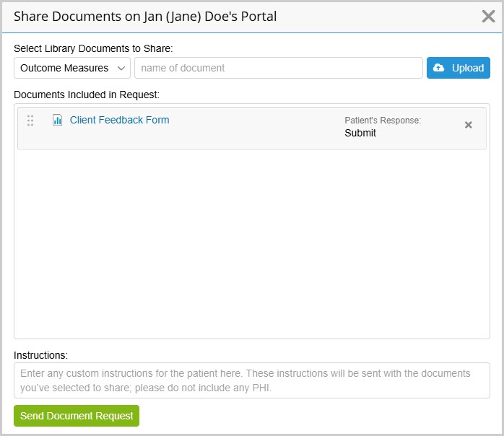Click the Select Library Documents to Share label
The height and width of the screenshot is (436, 504).
[x=93, y=48]
